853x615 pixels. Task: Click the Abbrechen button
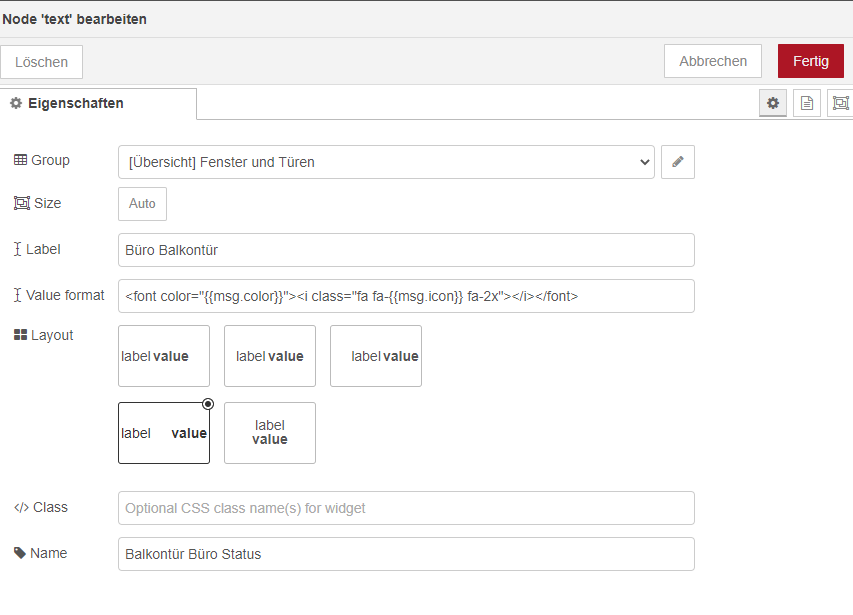(713, 61)
